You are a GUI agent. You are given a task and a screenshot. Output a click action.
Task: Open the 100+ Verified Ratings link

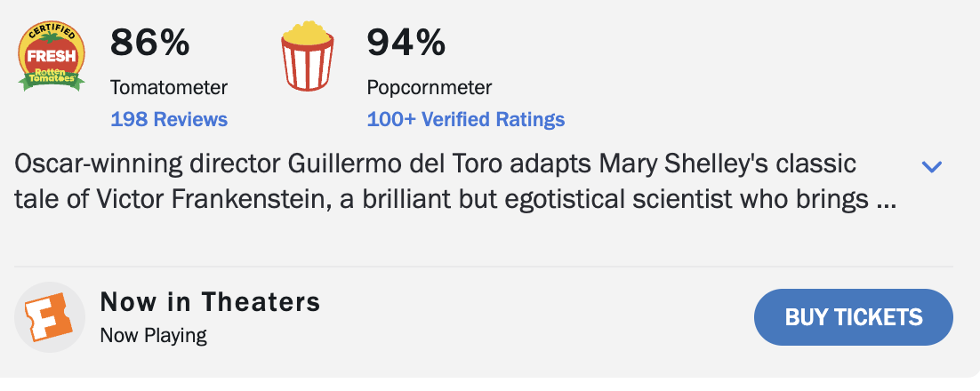[x=465, y=119]
